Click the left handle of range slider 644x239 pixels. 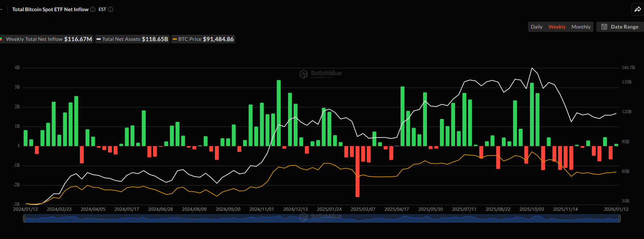coord(24,218)
